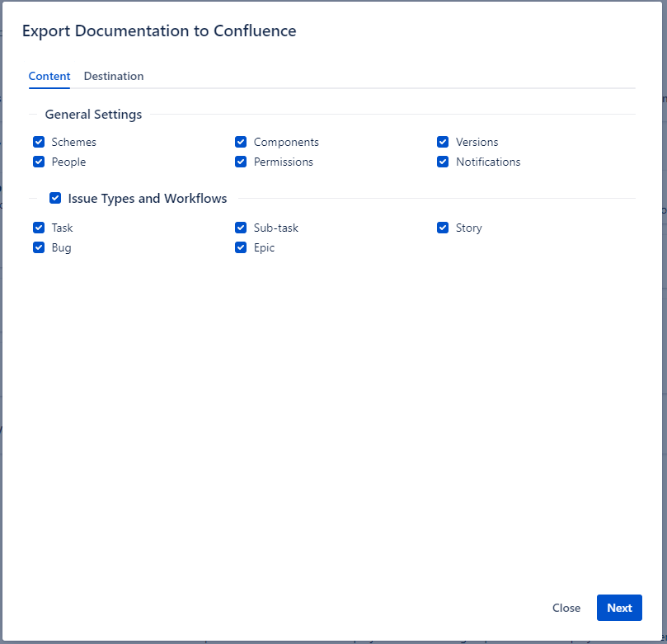The height and width of the screenshot is (644, 667).
Task: Click the General Settings heading text
Action: tap(94, 115)
